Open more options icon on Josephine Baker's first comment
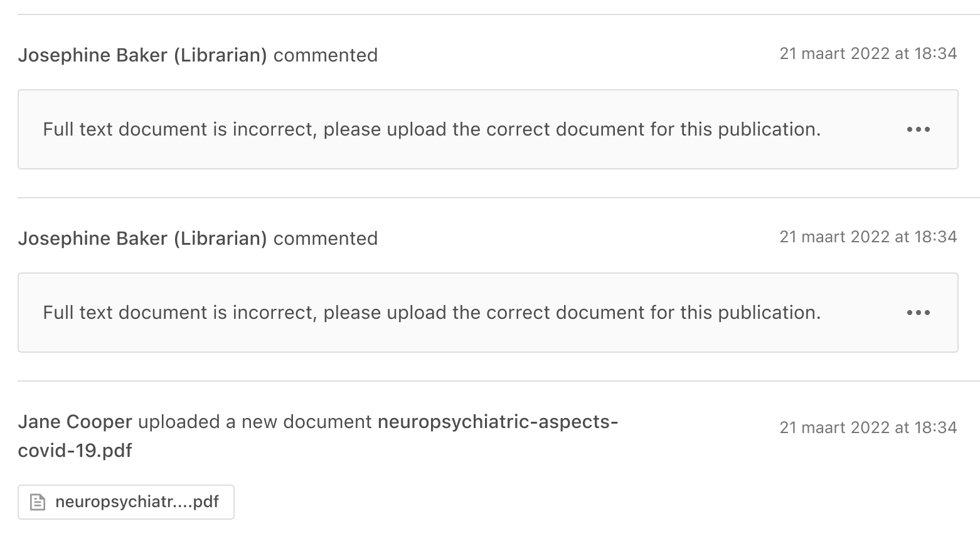Image resolution: width=980 pixels, height=536 pixels. coord(918,129)
